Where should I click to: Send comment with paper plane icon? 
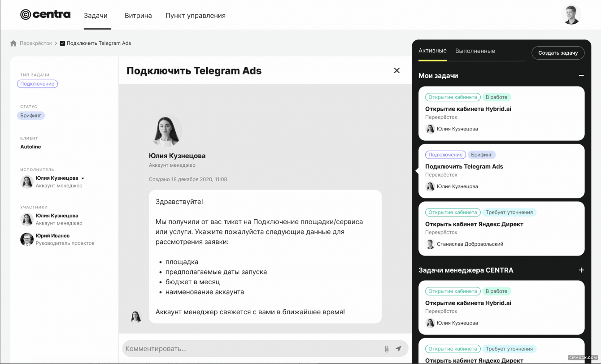click(398, 349)
